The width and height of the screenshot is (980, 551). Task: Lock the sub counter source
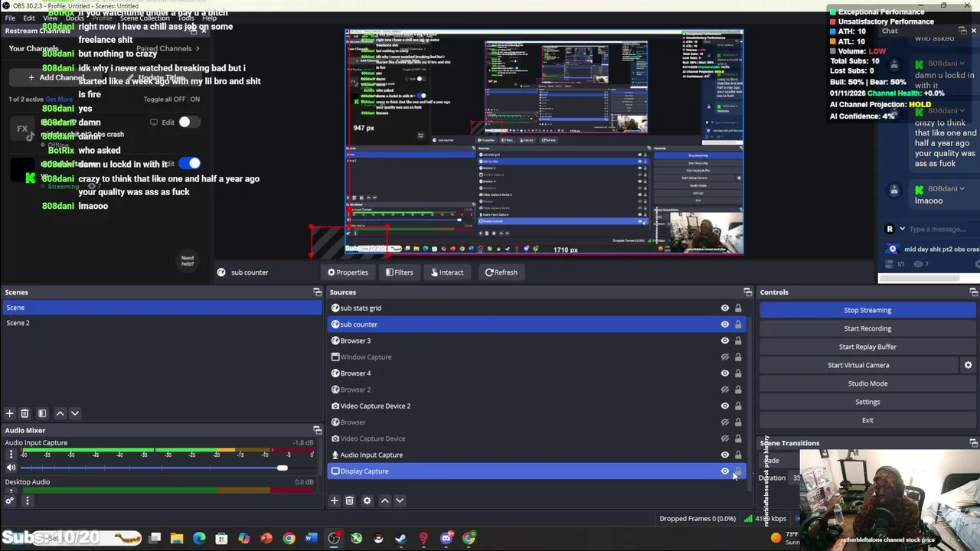point(738,324)
